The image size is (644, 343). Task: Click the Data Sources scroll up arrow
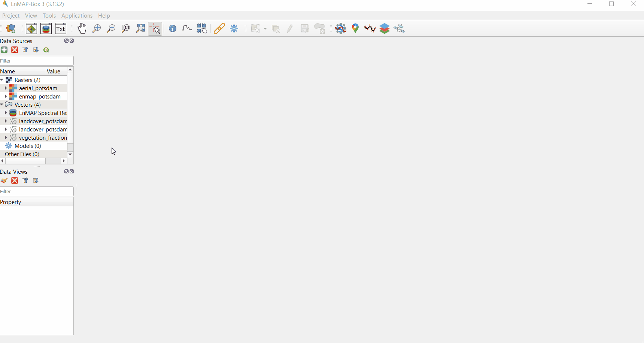click(70, 70)
